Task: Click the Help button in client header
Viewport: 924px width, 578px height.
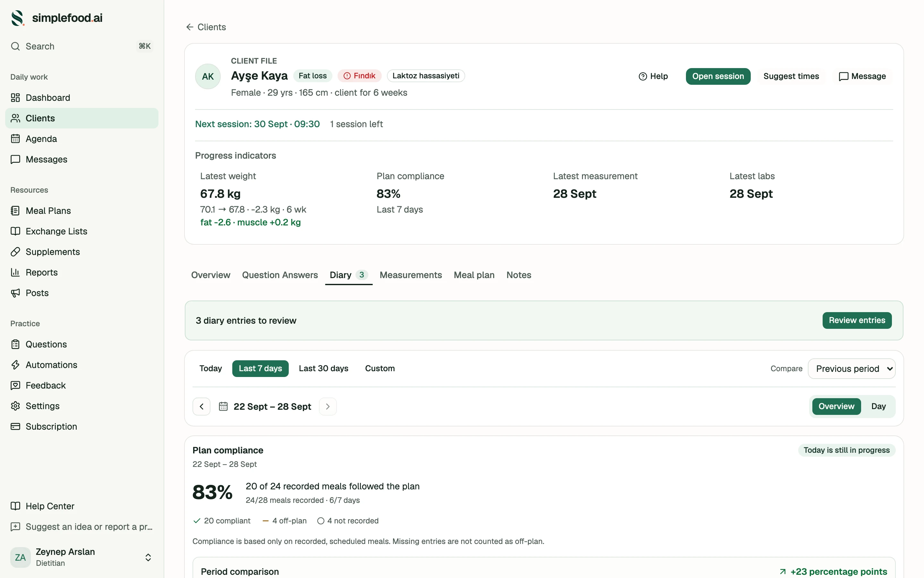Action: click(653, 76)
